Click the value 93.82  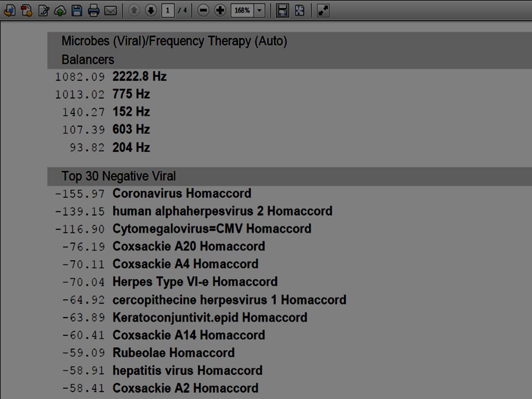[87, 147]
